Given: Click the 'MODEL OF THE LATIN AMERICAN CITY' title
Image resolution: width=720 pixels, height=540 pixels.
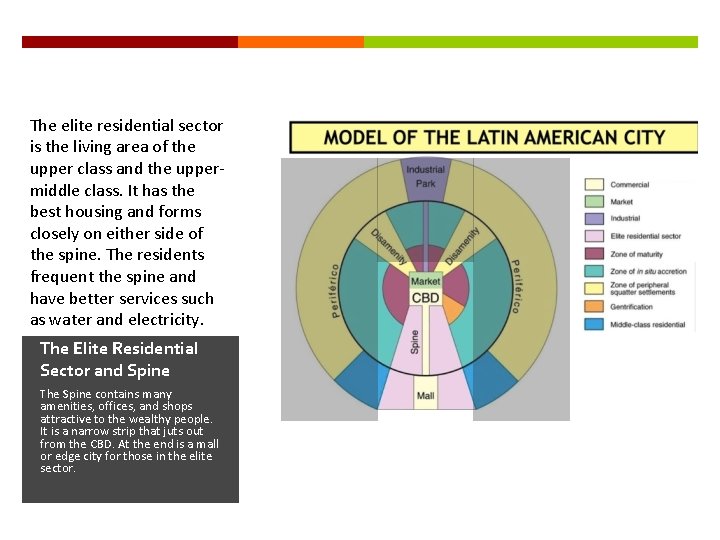Looking at the screenshot, I should [494, 137].
